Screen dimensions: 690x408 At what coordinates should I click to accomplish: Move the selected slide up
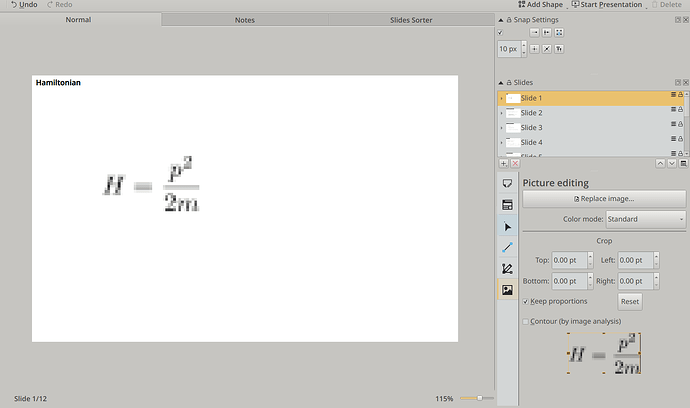coord(660,163)
